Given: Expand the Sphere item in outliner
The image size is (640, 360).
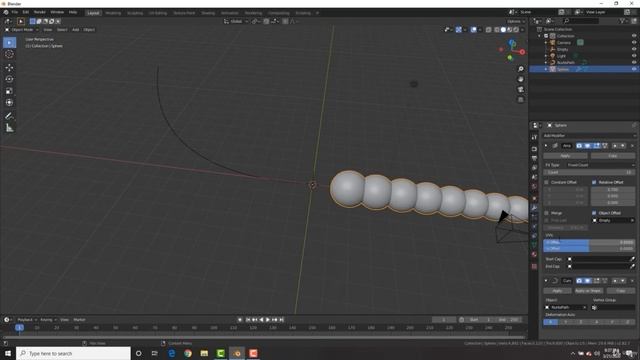Looking at the screenshot, I should tap(546, 69).
